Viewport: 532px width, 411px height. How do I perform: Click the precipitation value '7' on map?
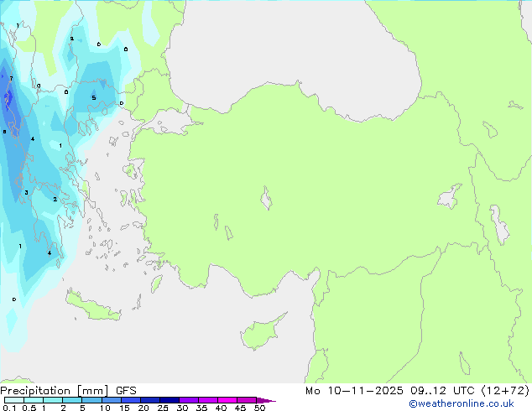click(x=11, y=78)
